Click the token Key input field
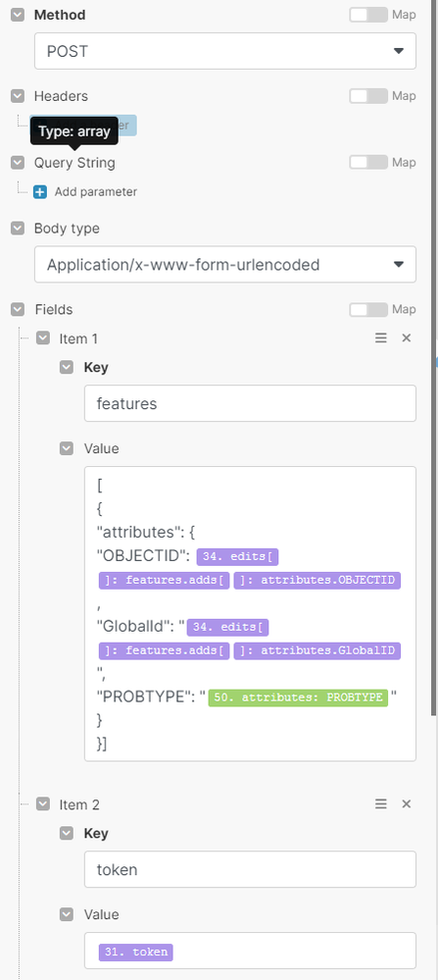The width and height of the screenshot is (438, 980). click(250, 869)
